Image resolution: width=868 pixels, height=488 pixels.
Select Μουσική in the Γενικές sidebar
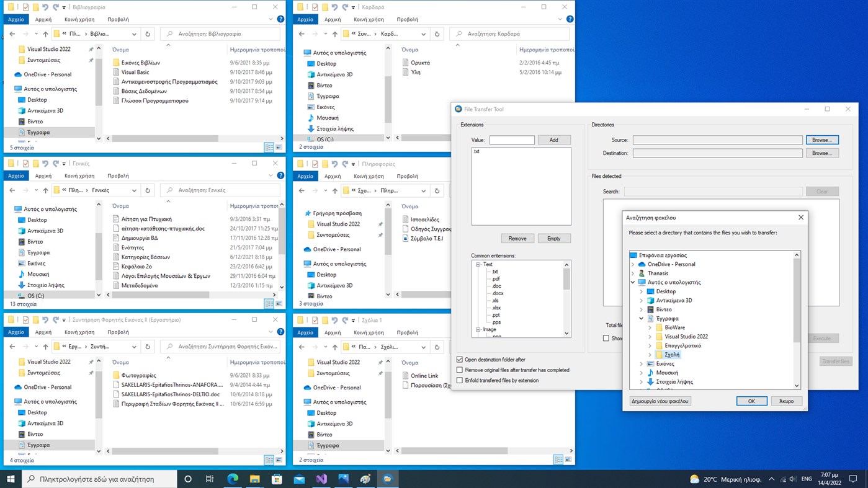click(x=38, y=274)
